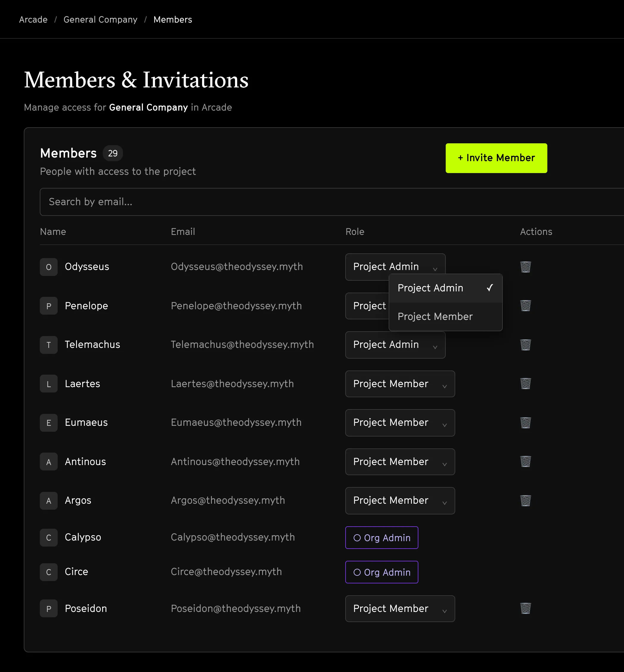The width and height of the screenshot is (624, 672).
Task: Click the C avatar next to Calypso
Action: (49, 538)
